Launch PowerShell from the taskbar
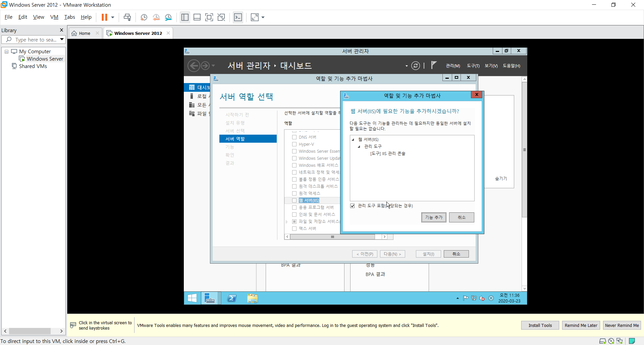Screen dimensions: 644x345 [232, 298]
